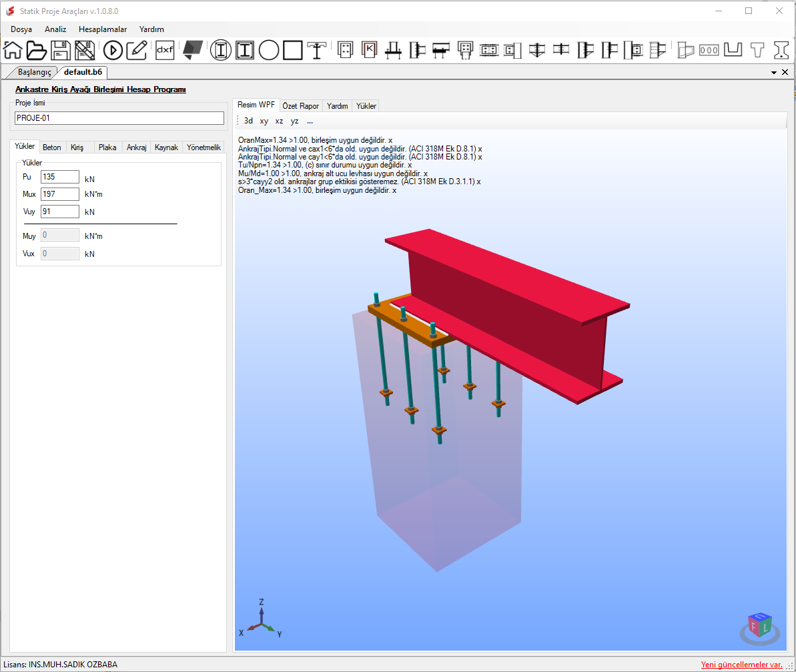Click the 'Ankastre Kiriş Ayağı Birleşimi Hesap Programı' heading
796x672 pixels.
(x=101, y=89)
